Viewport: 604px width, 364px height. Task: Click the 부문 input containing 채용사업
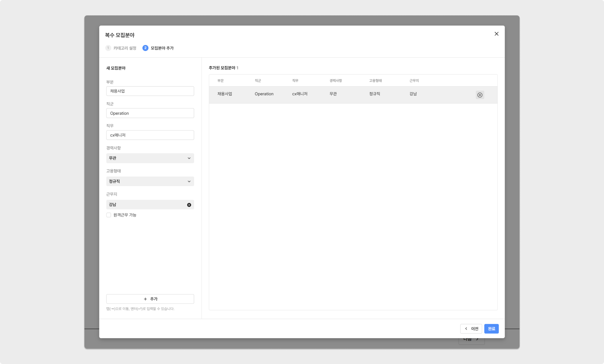pyautogui.click(x=150, y=91)
